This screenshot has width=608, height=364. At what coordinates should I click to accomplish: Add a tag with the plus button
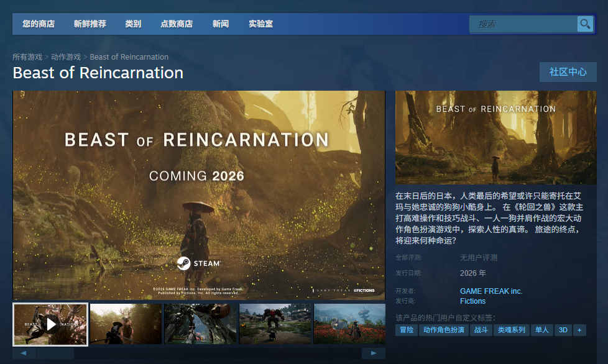coord(579,330)
